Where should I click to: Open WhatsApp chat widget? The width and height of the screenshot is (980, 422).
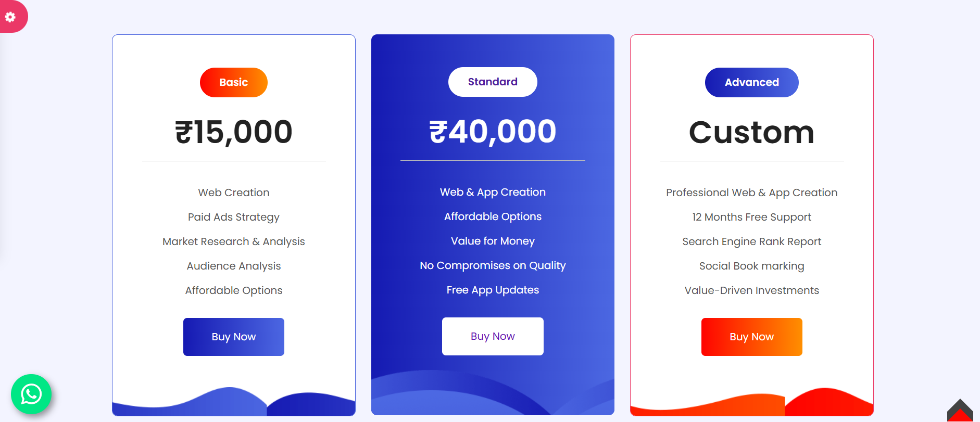click(x=31, y=394)
